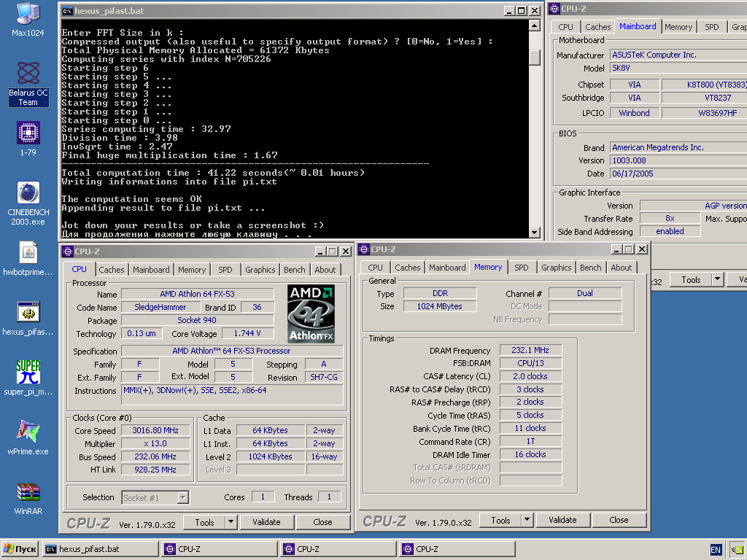Open Memory tab in CPU window
The width and height of the screenshot is (747, 560).
point(192,270)
